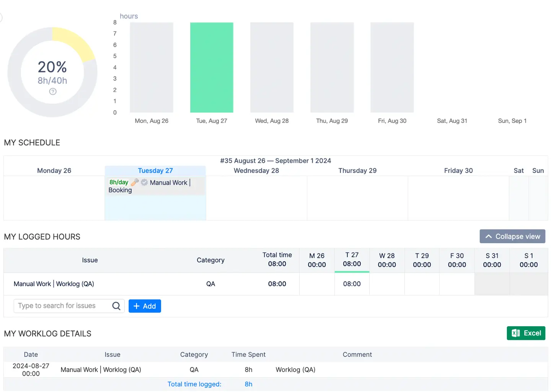Open the Manual Work | Worklog (QA) issue
The width and height of the screenshot is (551, 392).
pos(54,284)
